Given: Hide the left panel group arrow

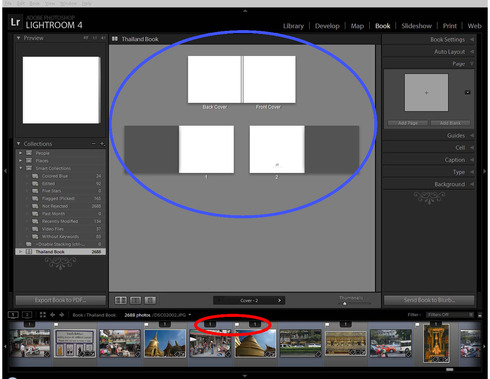Looking at the screenshot, I should click(5, 171).
